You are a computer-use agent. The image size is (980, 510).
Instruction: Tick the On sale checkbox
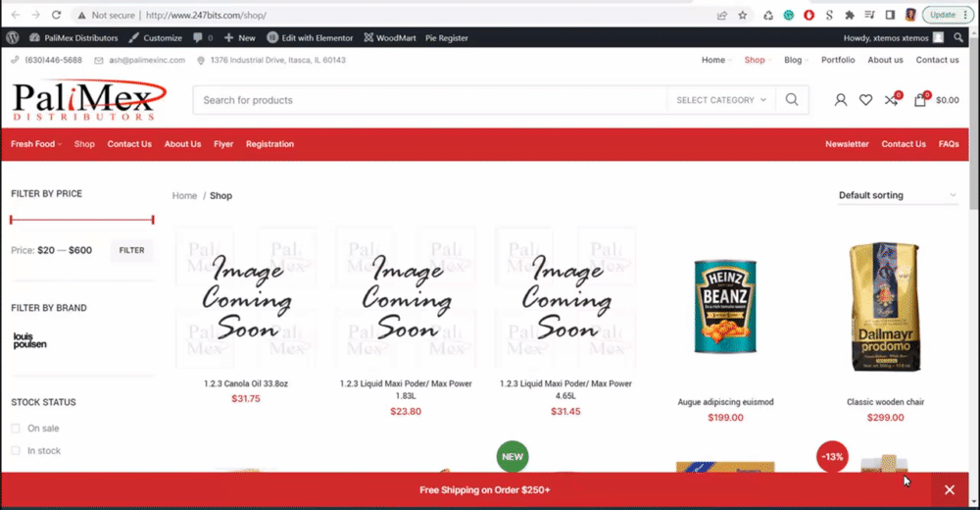coord(16,428)
